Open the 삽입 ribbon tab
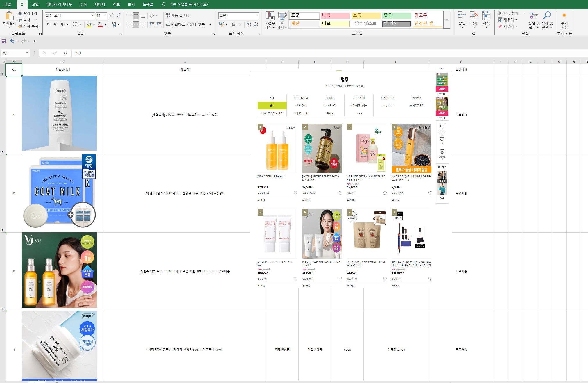 [x=35, y=4]
